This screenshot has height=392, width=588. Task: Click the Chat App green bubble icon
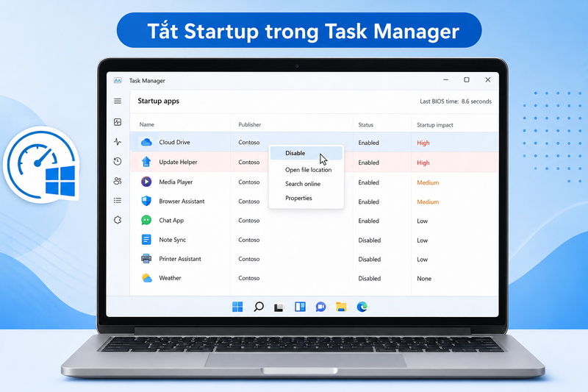146,220
